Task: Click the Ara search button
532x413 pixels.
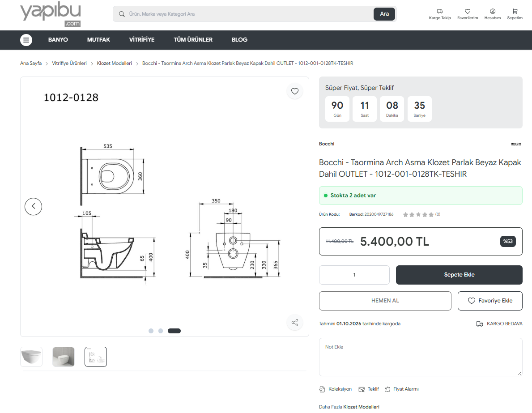Action: (384, 14)
